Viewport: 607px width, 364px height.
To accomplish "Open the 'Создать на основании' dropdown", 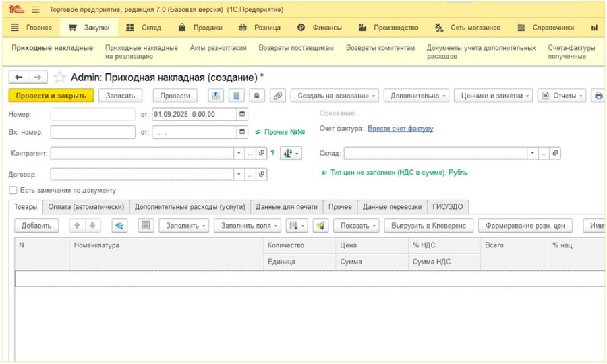I will [x=335, y=96].
